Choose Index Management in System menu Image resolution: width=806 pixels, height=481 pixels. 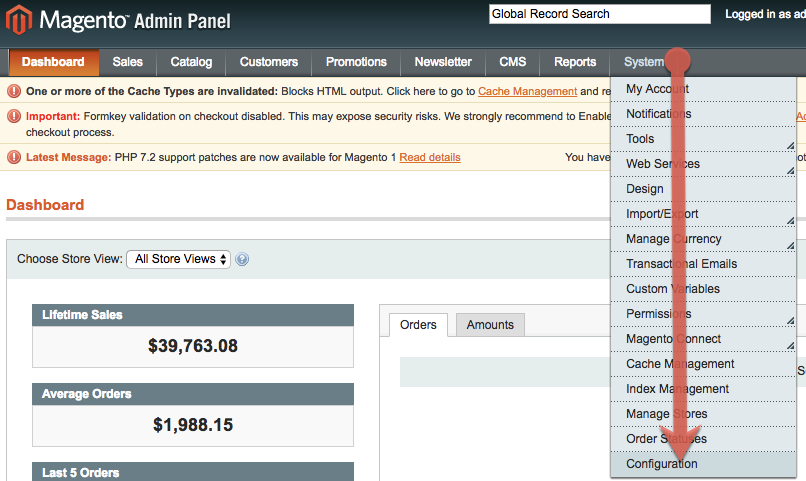click(x=677, y=389)
